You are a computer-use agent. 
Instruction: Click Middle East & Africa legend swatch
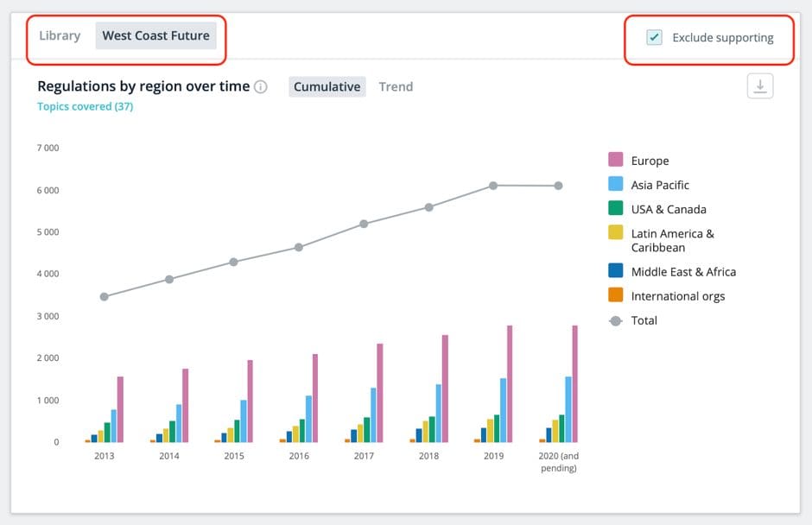[x=616, y=271]
